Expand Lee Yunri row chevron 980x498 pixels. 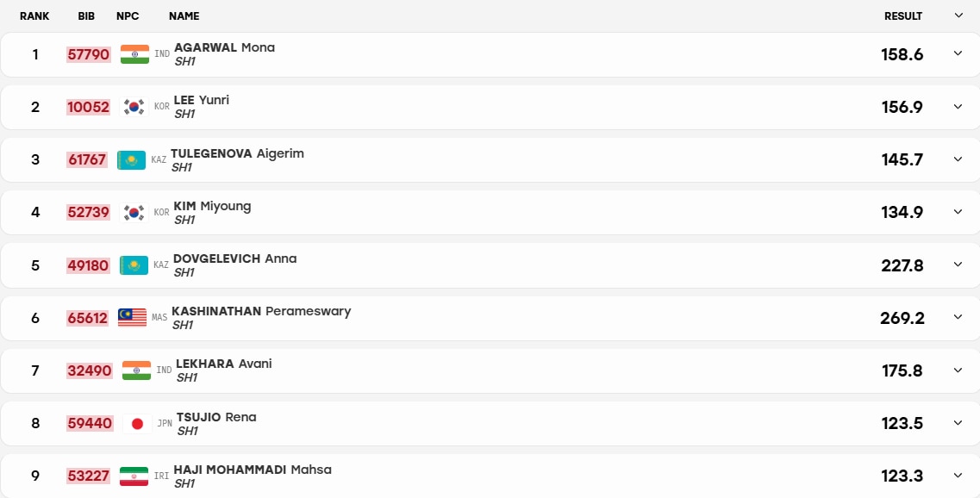tap(958, 106)
